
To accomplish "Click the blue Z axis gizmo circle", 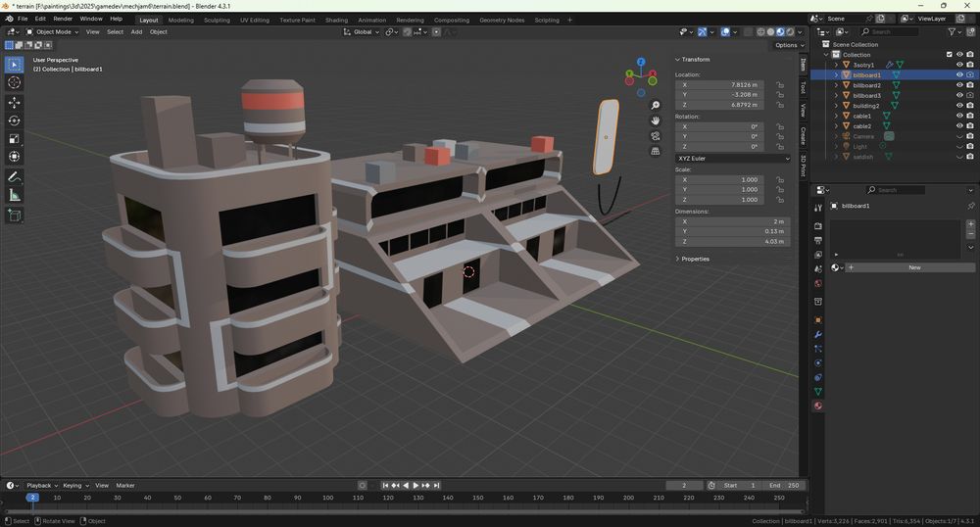I will click(641, 62).
